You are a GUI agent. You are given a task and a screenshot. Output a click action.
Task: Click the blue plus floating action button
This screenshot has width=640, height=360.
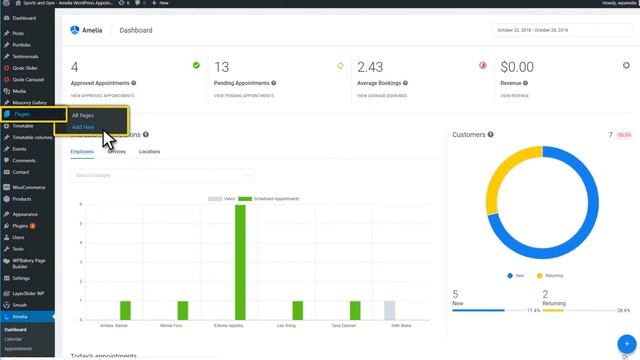tap(627, 344)
